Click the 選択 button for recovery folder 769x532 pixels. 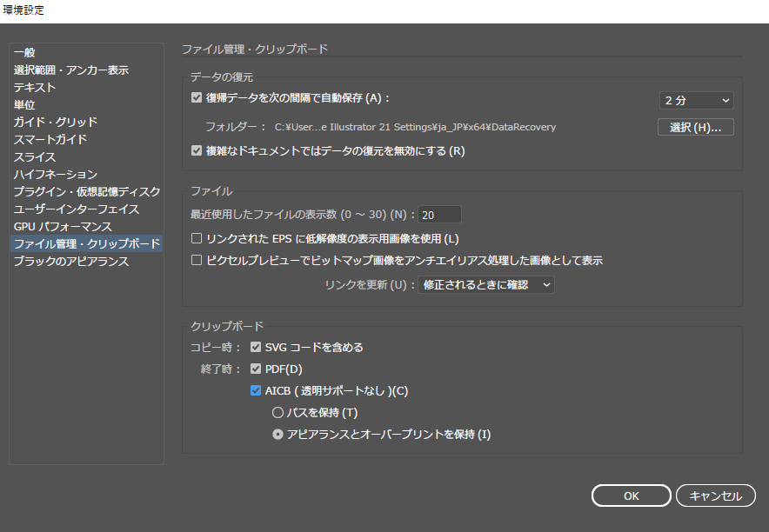[698, 126]
